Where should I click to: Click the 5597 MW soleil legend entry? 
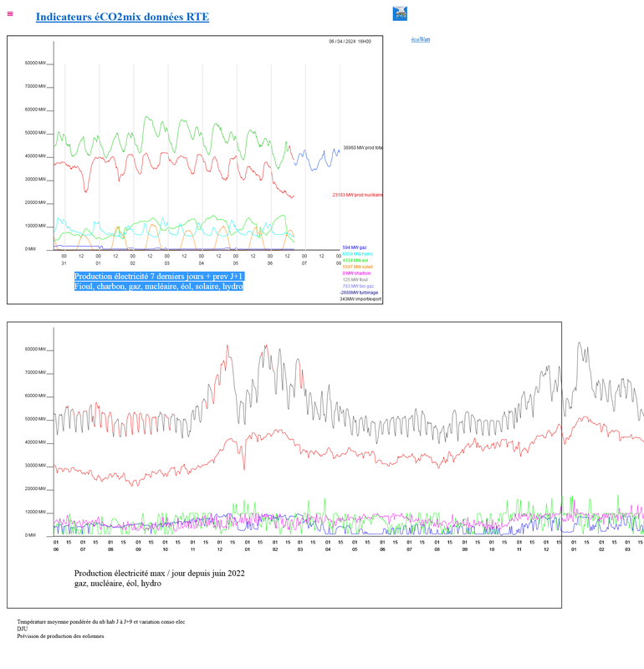(358, 267)
